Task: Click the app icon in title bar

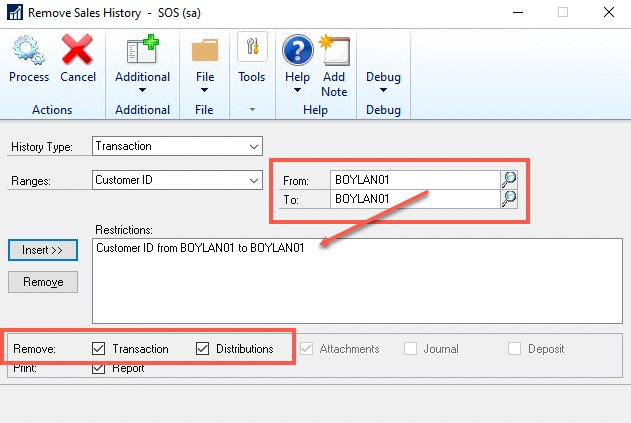Action: (15, 12)
